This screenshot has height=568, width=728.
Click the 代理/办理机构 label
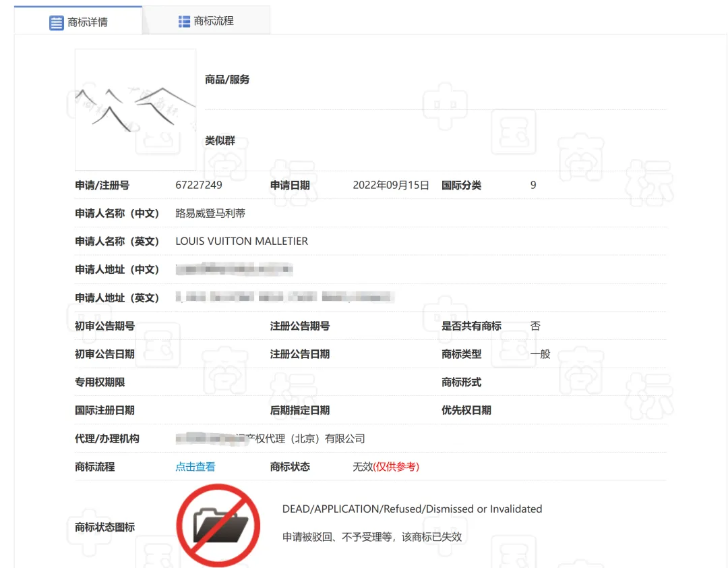107,438
